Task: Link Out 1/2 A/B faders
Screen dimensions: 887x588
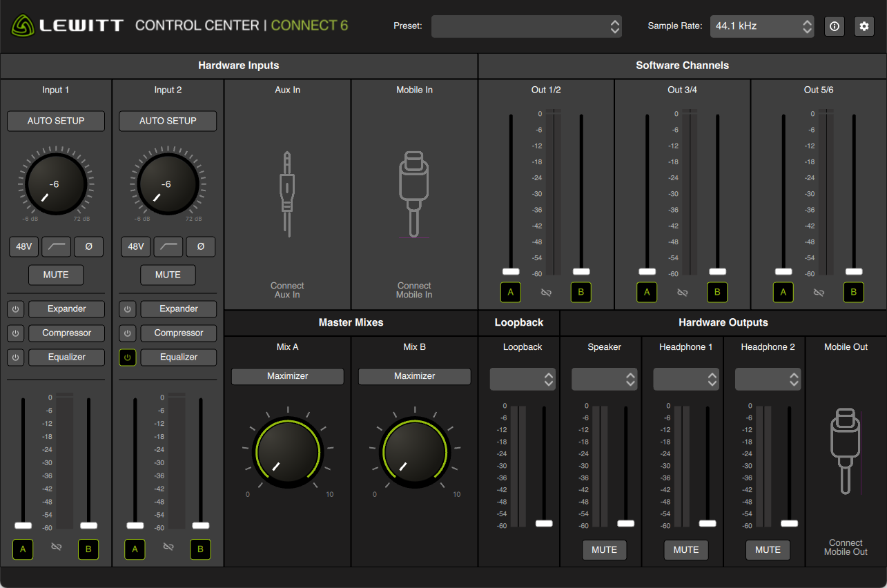Action: click(x=546, y=293)
